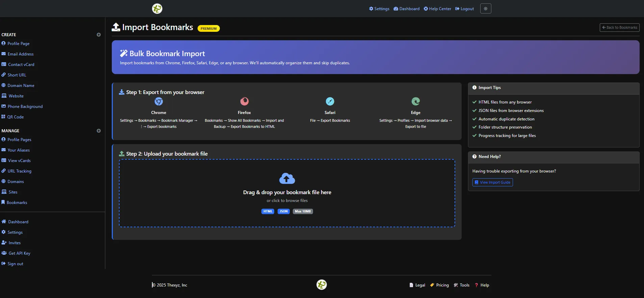Click the Edge browser icon
This screenshot has width=644, height=298.
tap(415, 101)
